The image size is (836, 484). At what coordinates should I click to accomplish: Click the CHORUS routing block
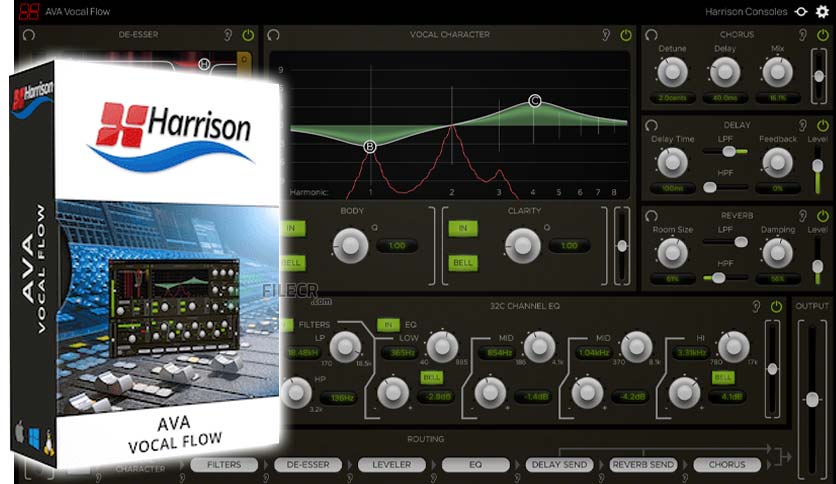pyautogui.click(x=727, y=465)
